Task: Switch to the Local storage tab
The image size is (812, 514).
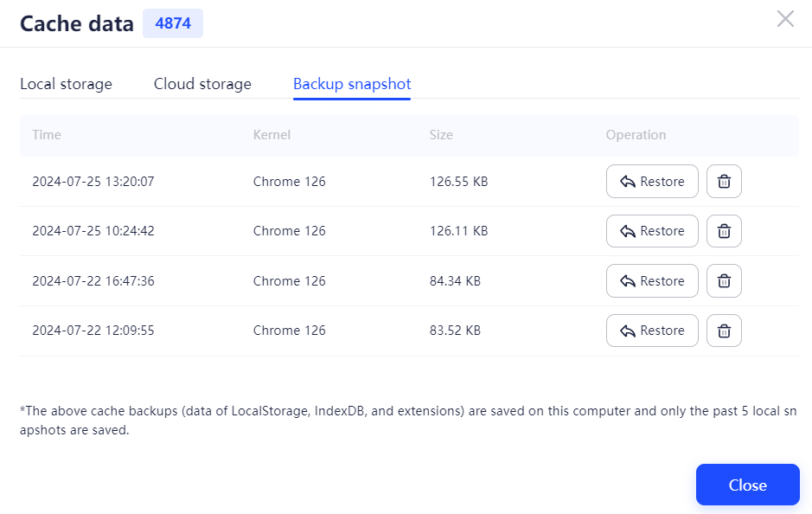Action: pos(66,84)
